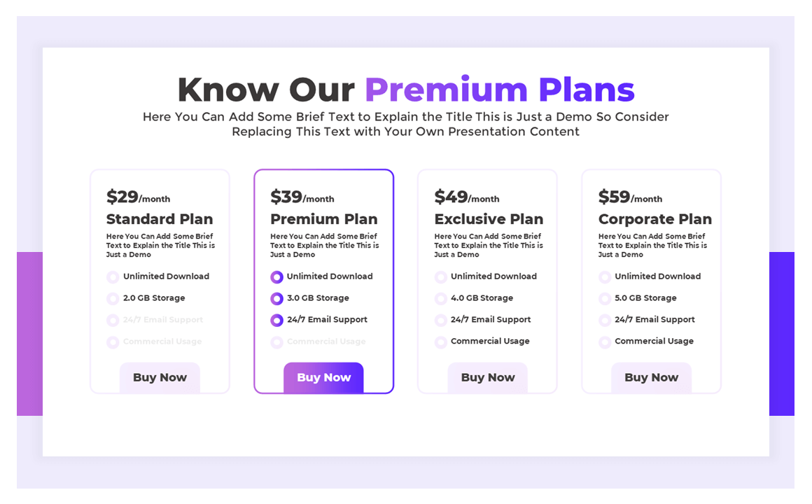Click the Exclusive Plan title

[489, 219]
